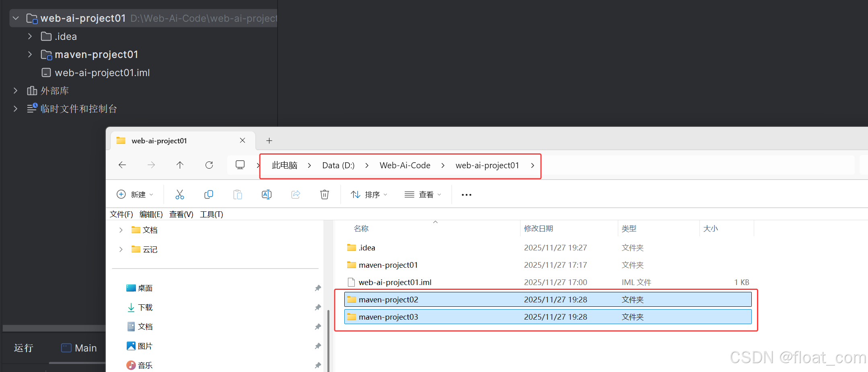Open the 新建 (New) dropdown
The width and height of the screenshot is (868, 372).
tap(135, 195)
